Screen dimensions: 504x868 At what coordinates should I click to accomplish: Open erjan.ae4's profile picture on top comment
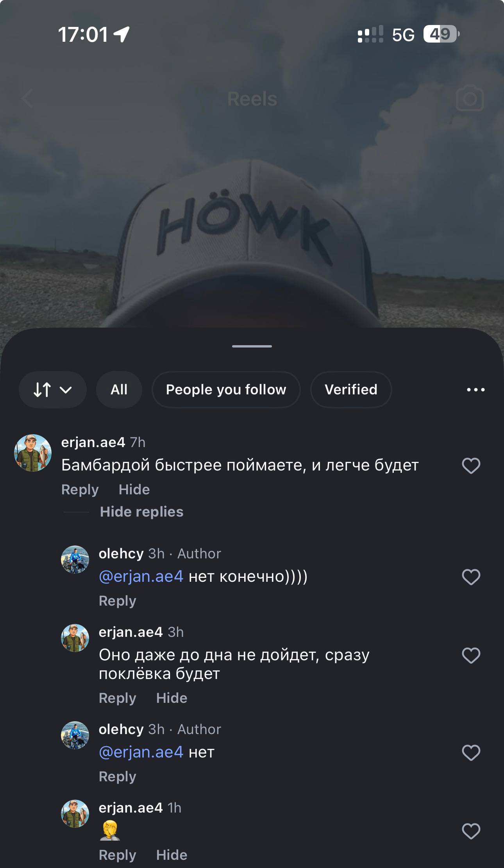[x=33, y=453]
